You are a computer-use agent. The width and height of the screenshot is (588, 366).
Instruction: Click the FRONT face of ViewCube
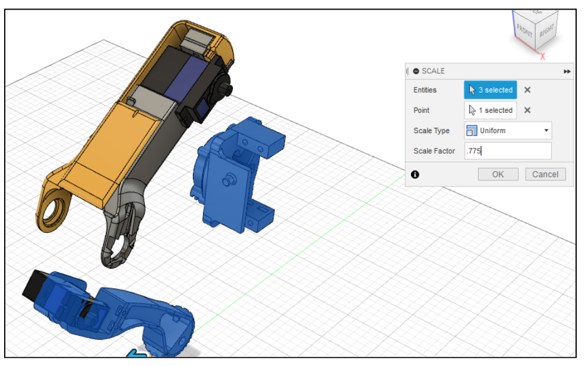tap(524, 31)
